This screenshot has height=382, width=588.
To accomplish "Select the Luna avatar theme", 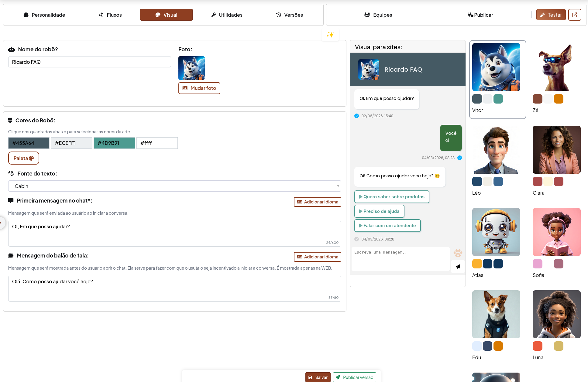I will (557, 314).
